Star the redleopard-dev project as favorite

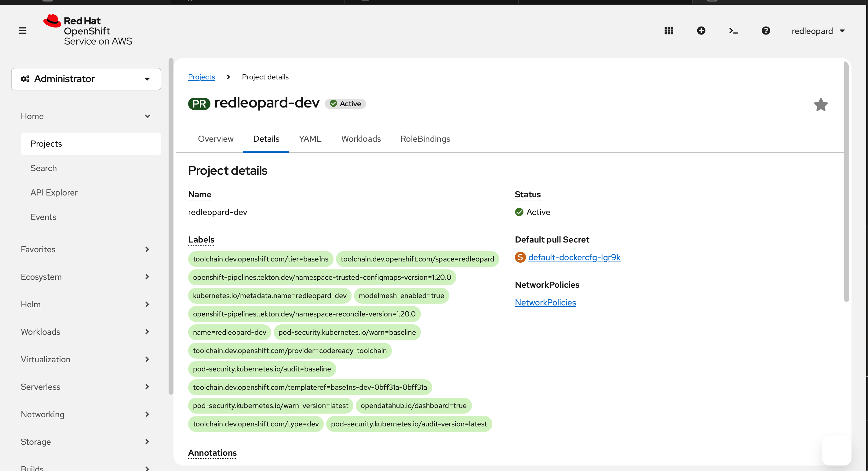click(x=821, y=104)
